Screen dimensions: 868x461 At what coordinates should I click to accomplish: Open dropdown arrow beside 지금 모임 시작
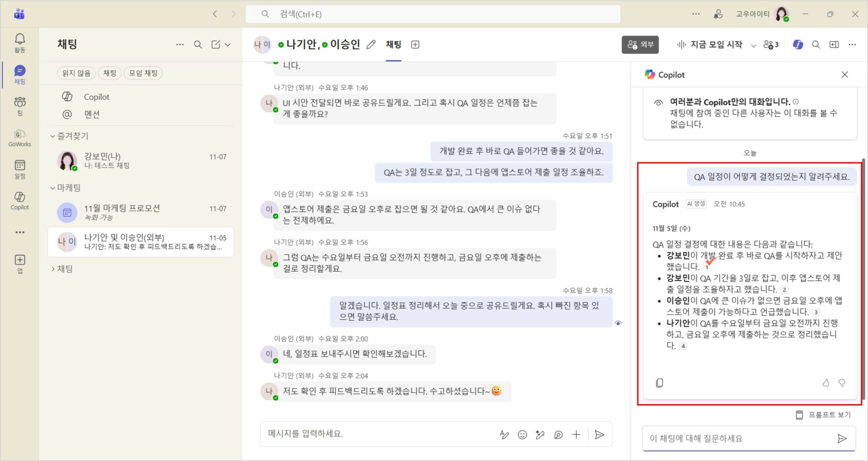coord(753,45)
